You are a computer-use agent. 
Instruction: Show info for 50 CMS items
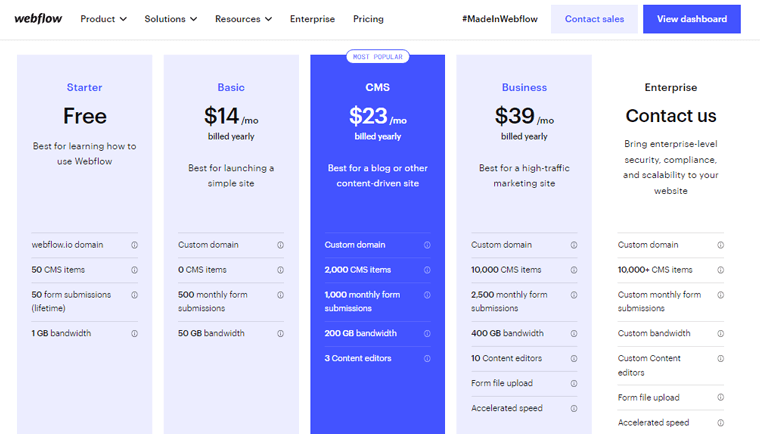point(134,270)
